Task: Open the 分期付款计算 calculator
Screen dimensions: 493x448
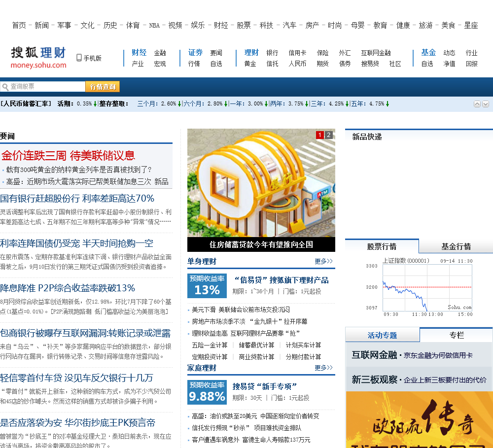Action: pyautogui.click(x=303, y=357)
